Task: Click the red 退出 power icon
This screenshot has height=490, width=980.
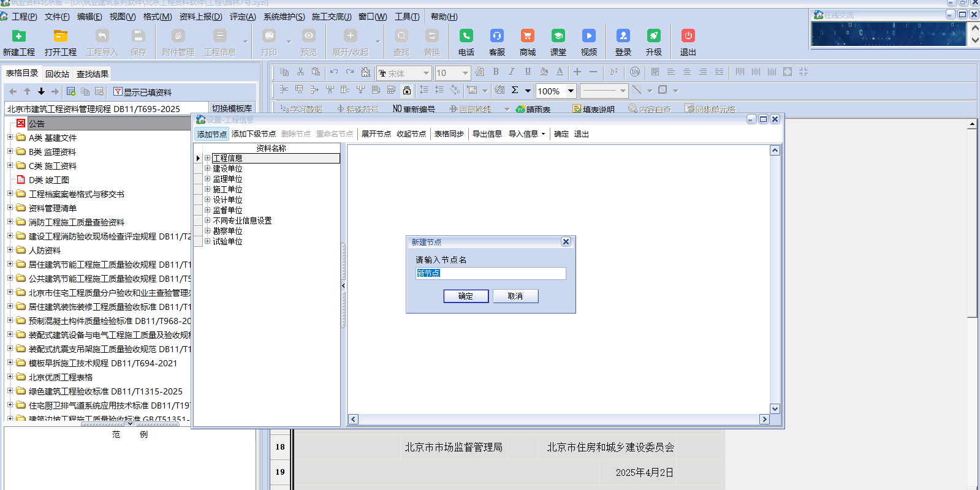Action: [688, 36]
